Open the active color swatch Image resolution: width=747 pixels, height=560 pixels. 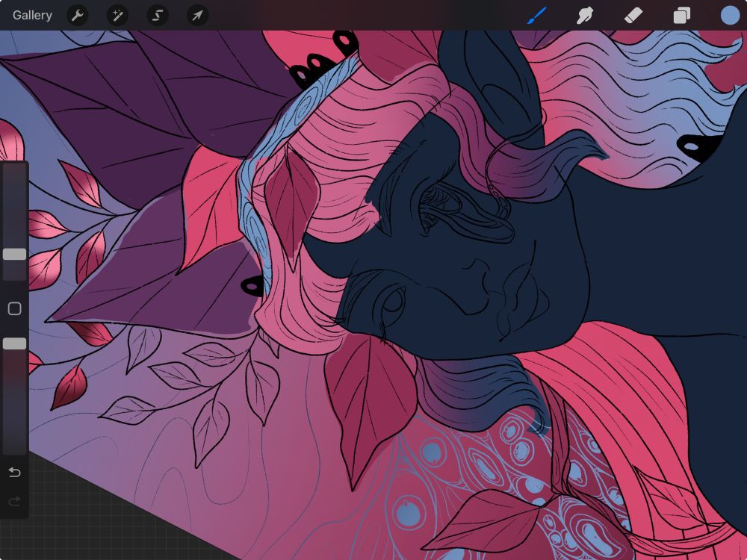point(730,15)
